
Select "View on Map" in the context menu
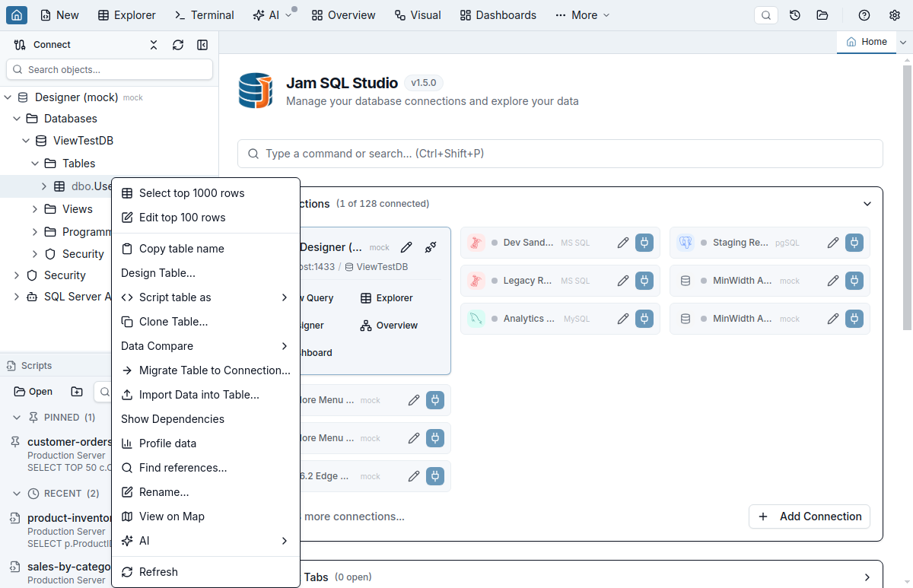pyautogui.click(x=205, y=516)
